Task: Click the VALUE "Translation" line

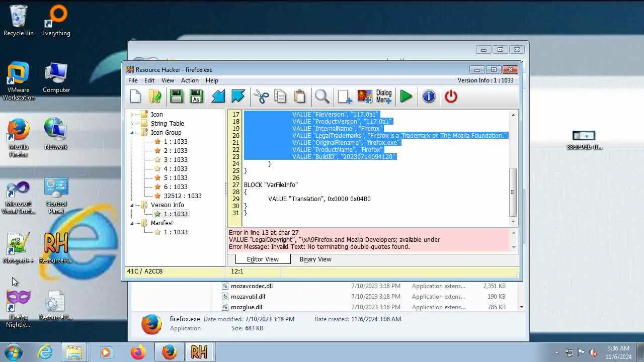Action: point(319,199)
